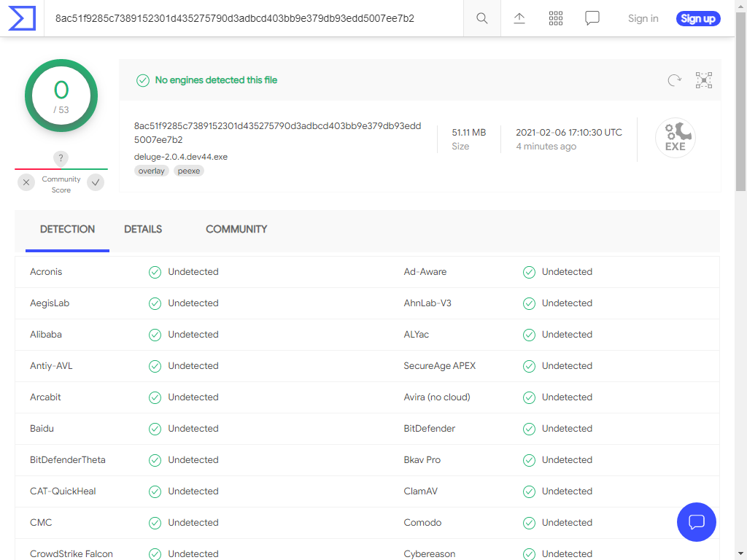Click the 2021-02-06 17:10:30 UTC timestamp
The width and height of the screenshot is (747, 560).
click(569, 133)
